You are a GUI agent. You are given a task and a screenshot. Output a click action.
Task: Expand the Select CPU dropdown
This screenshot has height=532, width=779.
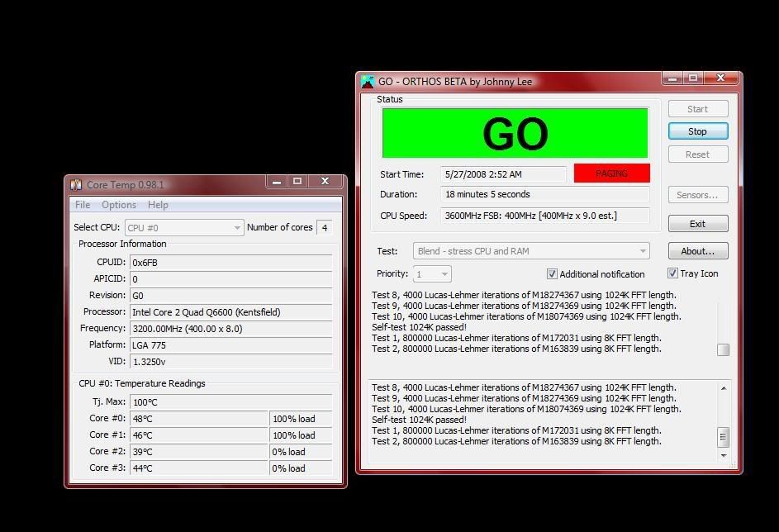[x=184, y=227]
